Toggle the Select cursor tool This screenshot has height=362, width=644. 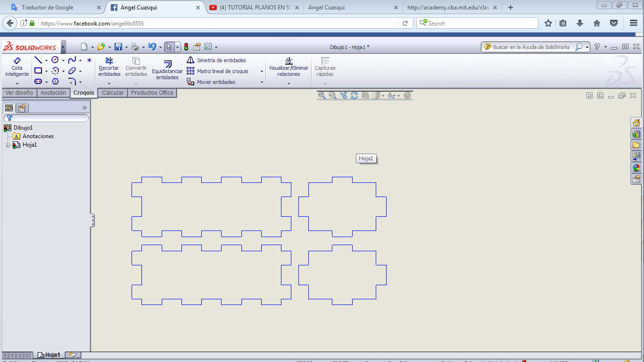click(169, 47)
